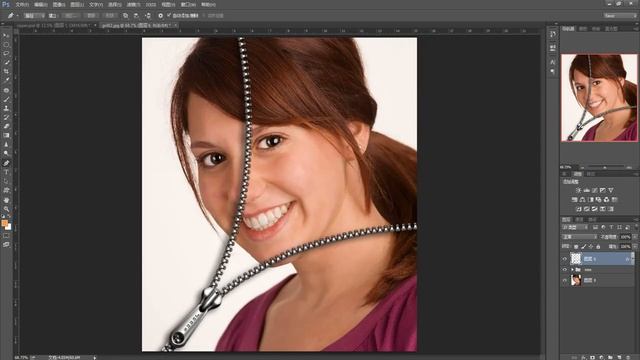Image resolution: width=640 pixels, height=360 pixels.
Task: Click the foreground orange color swatch
Action: [4, 223]
